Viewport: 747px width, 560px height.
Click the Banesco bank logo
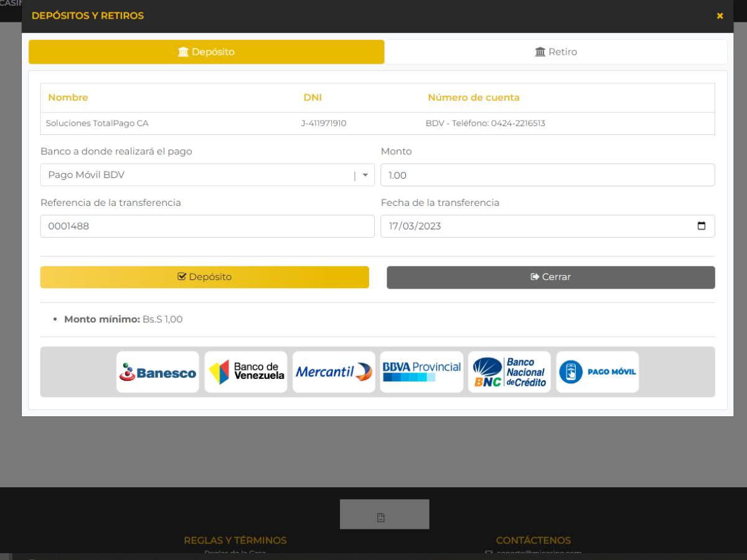click(x=157, y=372)
